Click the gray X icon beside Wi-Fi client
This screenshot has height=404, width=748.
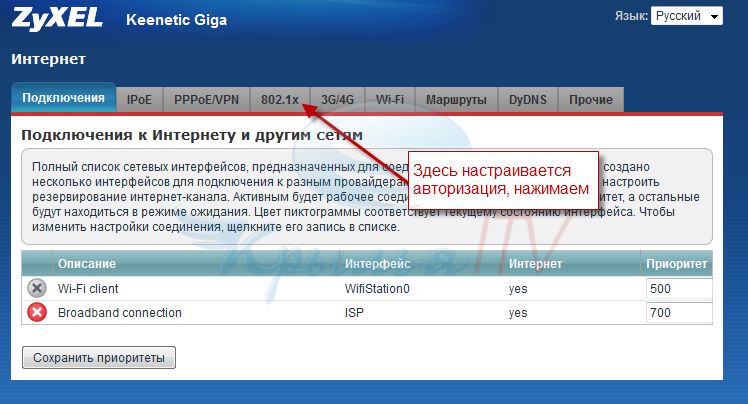[x=37, y=288]
